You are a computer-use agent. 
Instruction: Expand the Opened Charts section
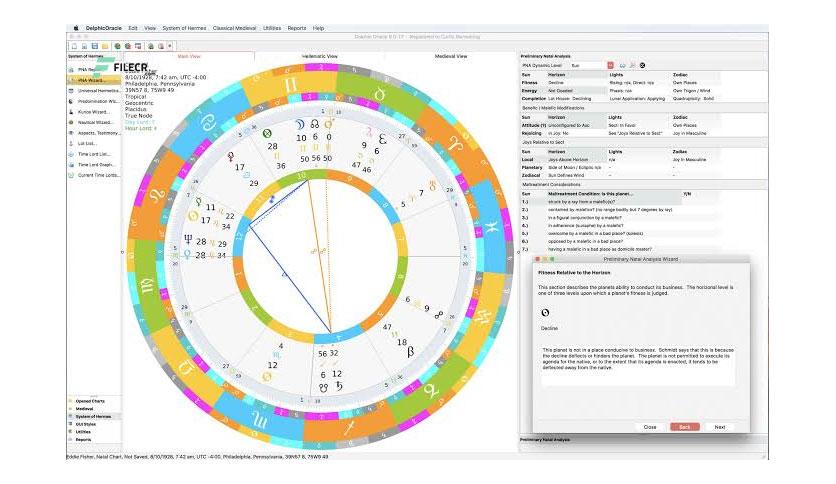[x=90, y=401]
